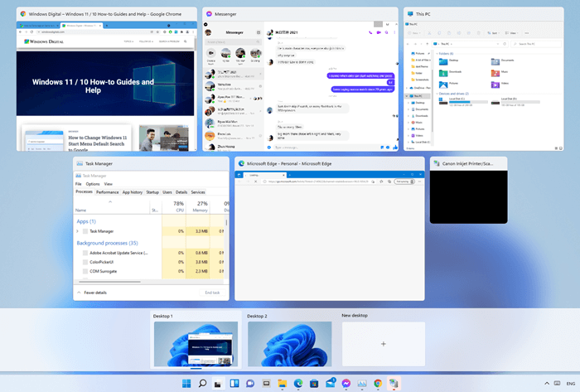Click the Windows Digital article headline link in Chrome
The height and width of the screenshot is (392, 580).
pyautogui.click(x=97, y=143)
